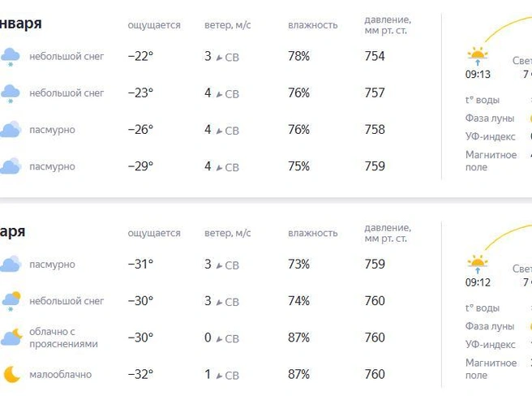Viewport: 532px width, 400px height.
Task: Click the crescent moon малооблачно icon
Action: [x=12, y=374]
